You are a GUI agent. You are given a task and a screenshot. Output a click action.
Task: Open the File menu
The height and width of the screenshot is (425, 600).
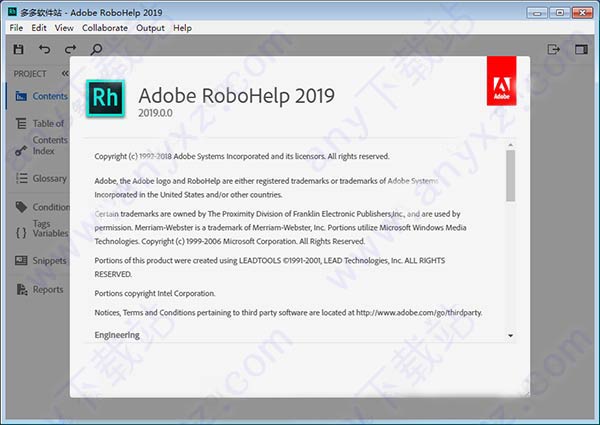pos(16,28)
